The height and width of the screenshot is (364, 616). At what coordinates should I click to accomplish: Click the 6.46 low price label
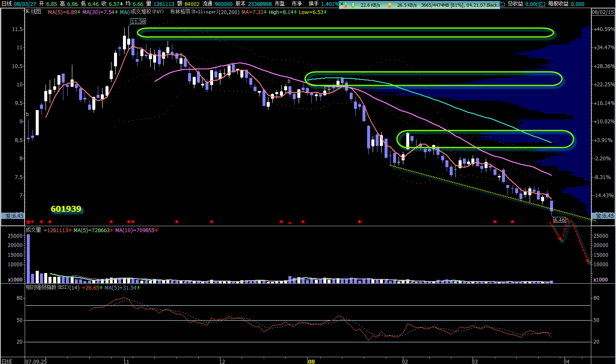(x=560, y=220)
